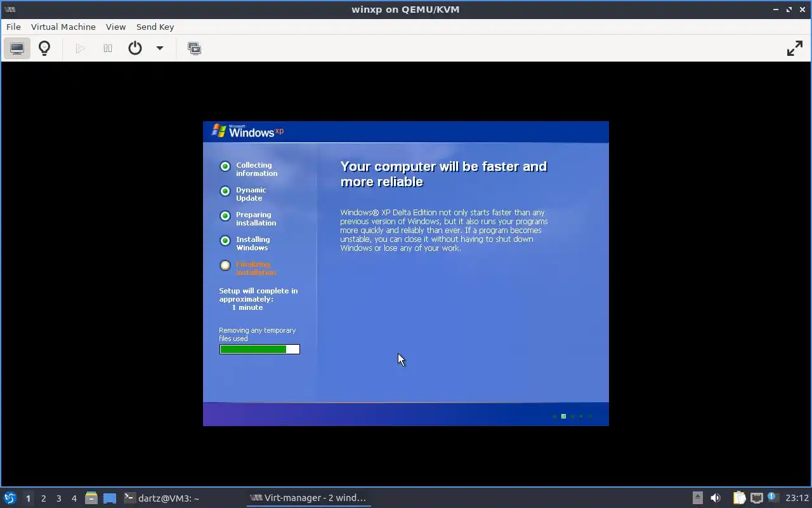The height and width of the screenshot is (508, 812).
Task: Click the 'Removing any temporary files used' text
Action: tap(258, 335)
